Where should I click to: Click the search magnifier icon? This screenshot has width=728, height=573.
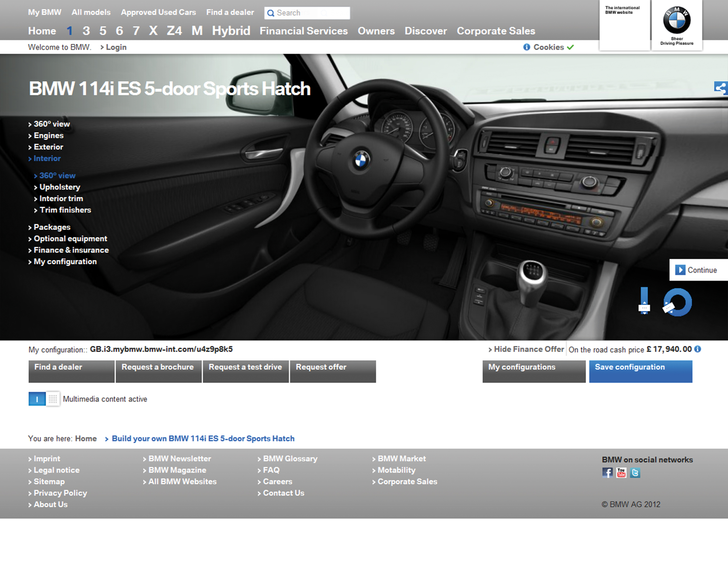(271, 13)
